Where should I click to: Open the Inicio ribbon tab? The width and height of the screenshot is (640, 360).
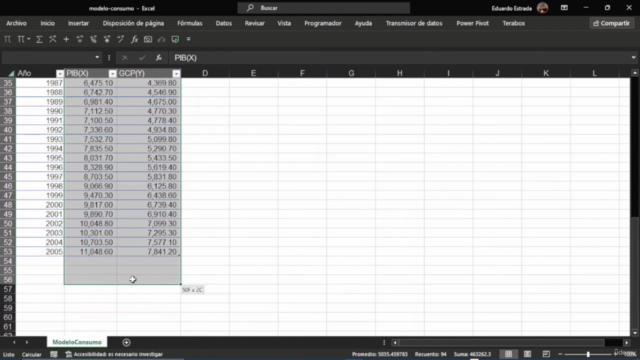click(47, 23)
